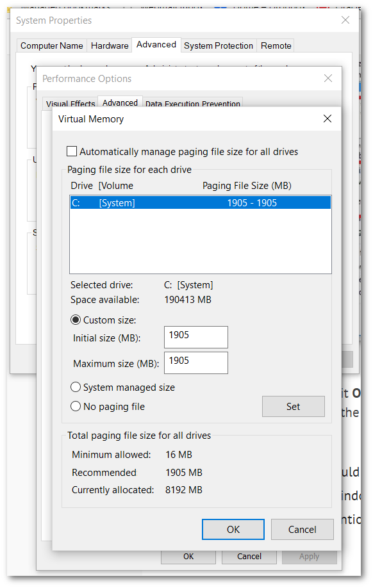Close the System Properties window
Viewport: 373px width, 588px height.
(345, 20)
